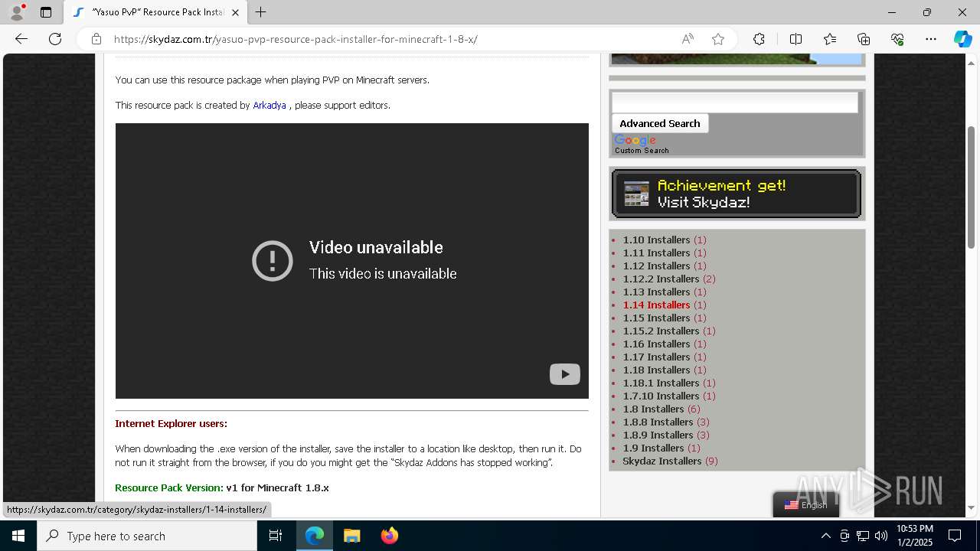
Task: Open the taskbar clock and date
Action: [915, 536]
